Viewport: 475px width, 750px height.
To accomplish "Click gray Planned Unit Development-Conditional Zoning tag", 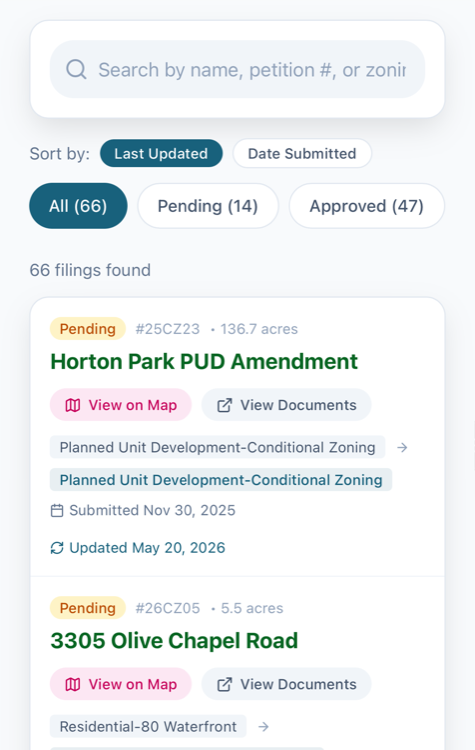I will click(x=218, y=447).
